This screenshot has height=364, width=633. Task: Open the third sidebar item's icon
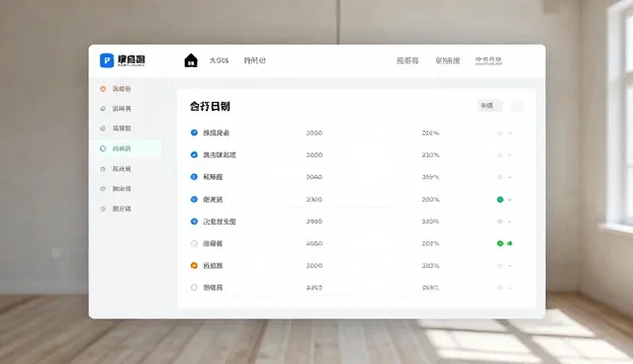103,129
